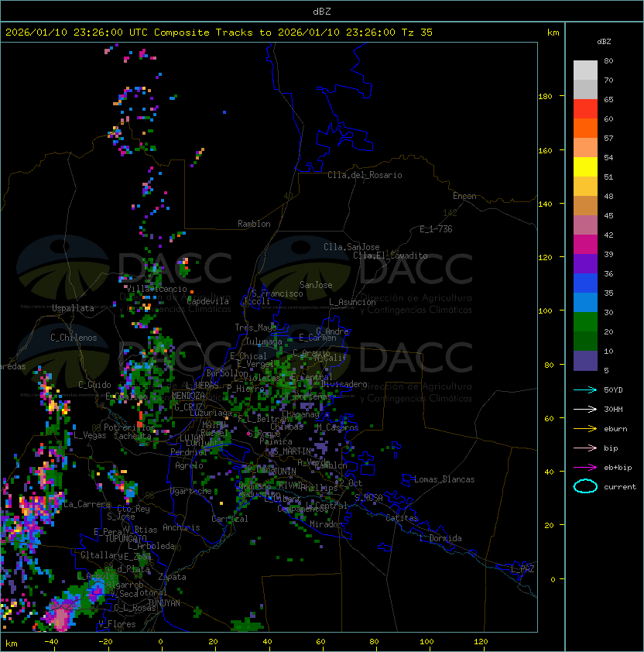Select the orange 57–60 dBZ swatch

[x=585, y=128]
